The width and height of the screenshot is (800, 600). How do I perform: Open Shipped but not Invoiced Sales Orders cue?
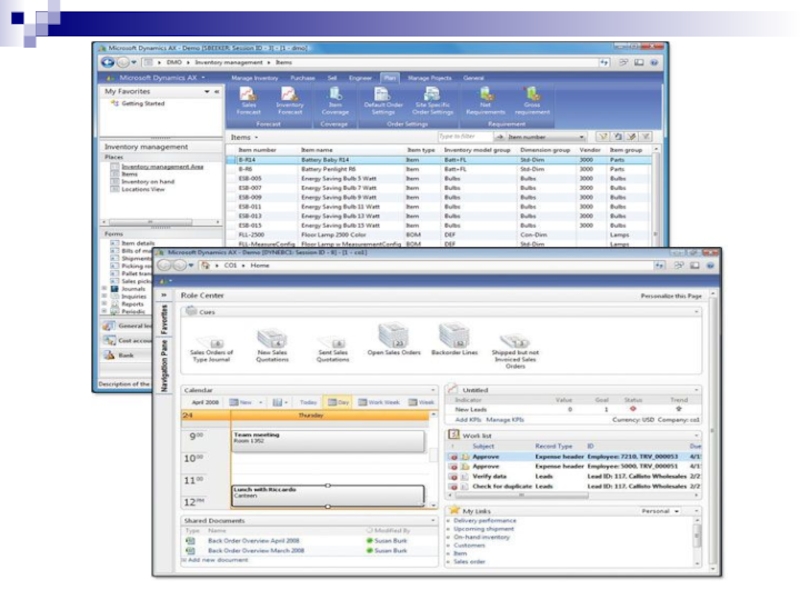[515, 351]
